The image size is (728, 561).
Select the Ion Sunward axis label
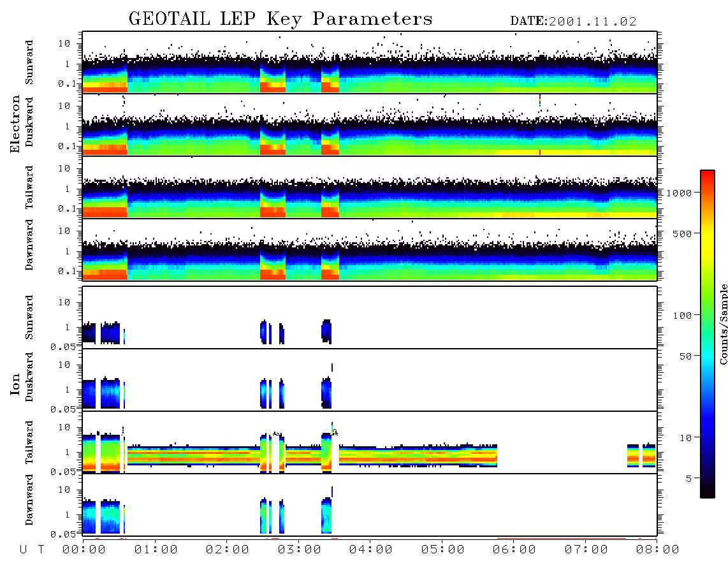click(x=29, y=317)
